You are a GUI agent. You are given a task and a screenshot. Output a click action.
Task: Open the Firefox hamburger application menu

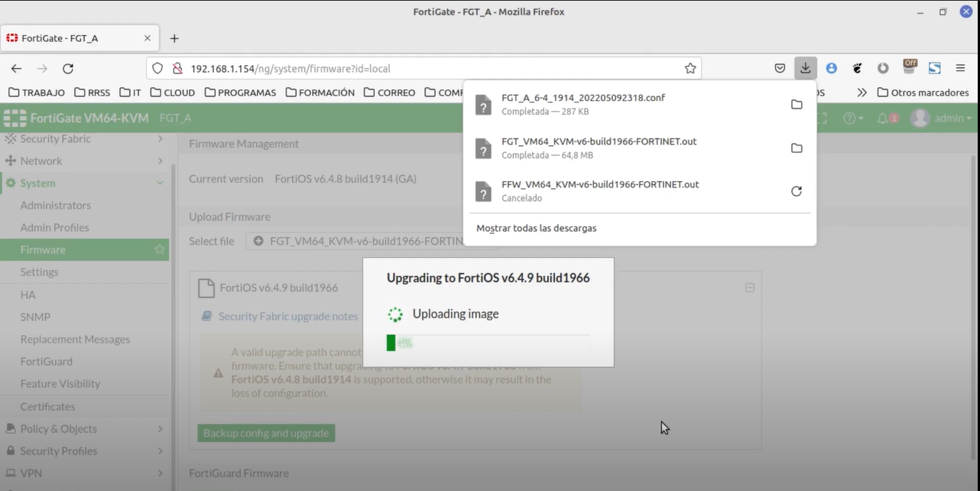[960, 68]
